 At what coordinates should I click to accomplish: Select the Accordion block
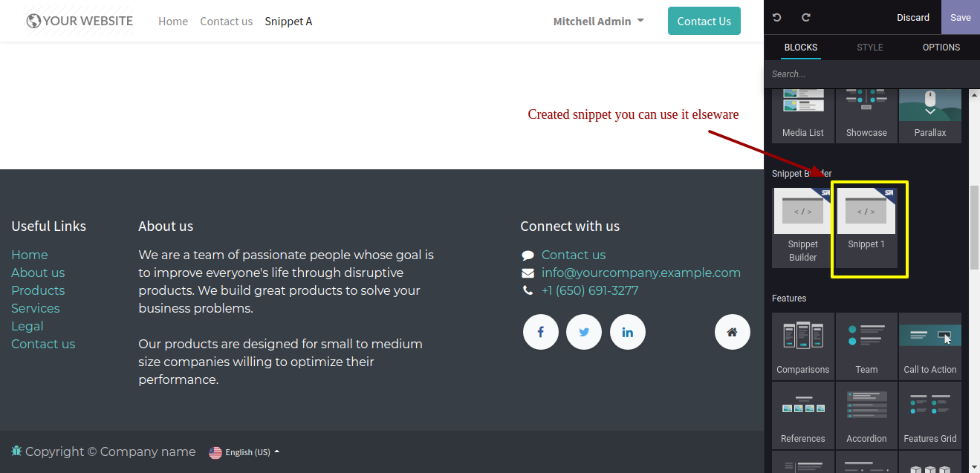pos(866,414)
